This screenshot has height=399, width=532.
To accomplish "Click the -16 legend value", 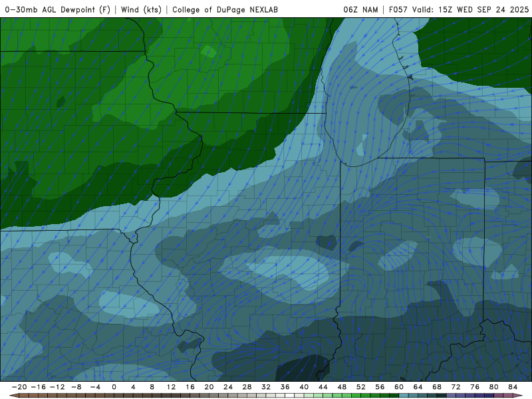I will point(38,387).
